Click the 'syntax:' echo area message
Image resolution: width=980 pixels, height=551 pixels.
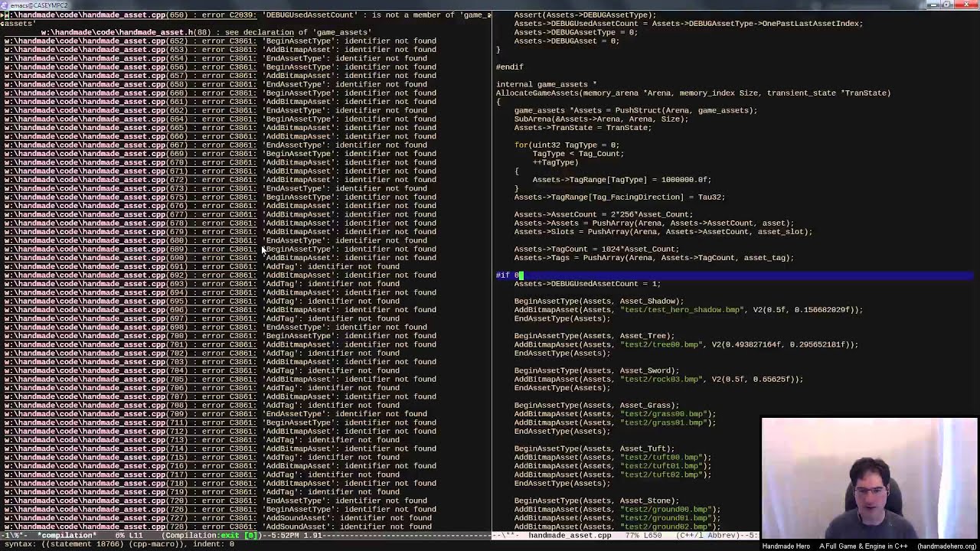(x=119, y=544)
